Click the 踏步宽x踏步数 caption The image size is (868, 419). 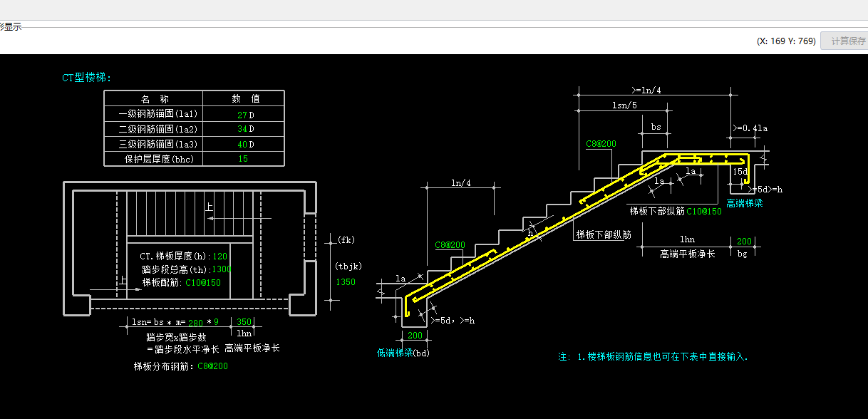(x=175, y=337)
